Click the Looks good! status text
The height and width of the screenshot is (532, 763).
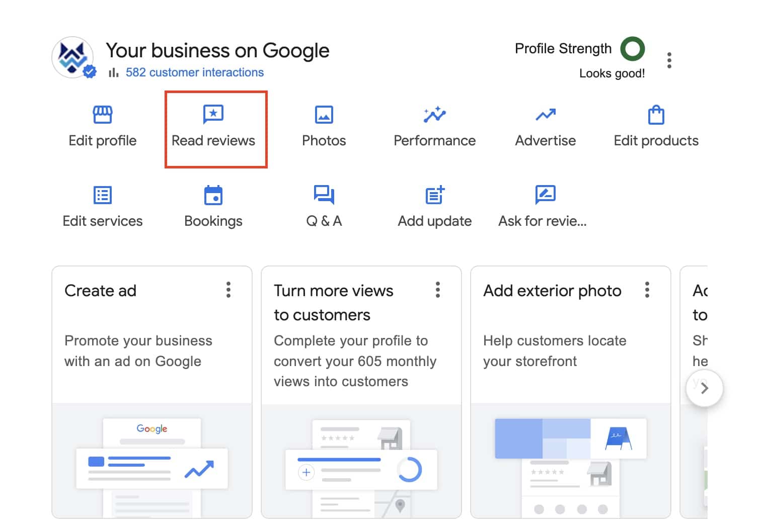tap(612, 73)
